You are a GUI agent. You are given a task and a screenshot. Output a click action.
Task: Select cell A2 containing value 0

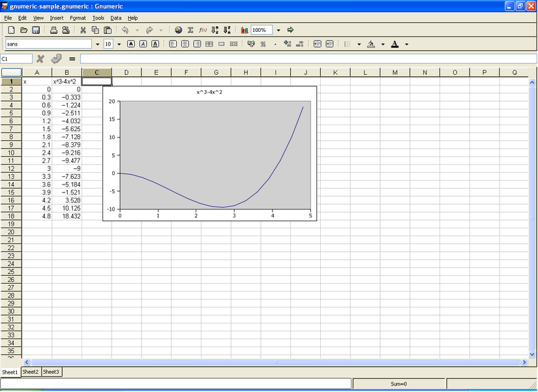pos(37,89)
